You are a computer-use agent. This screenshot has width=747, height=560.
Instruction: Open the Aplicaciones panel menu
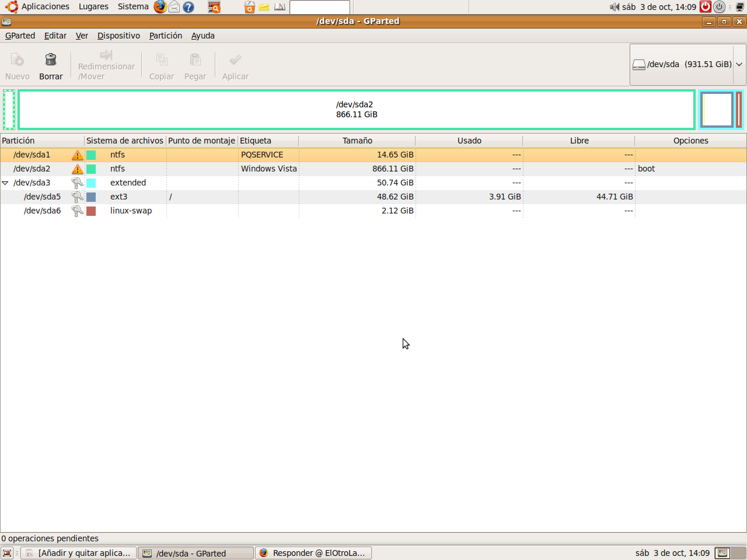tap(46, 7)
